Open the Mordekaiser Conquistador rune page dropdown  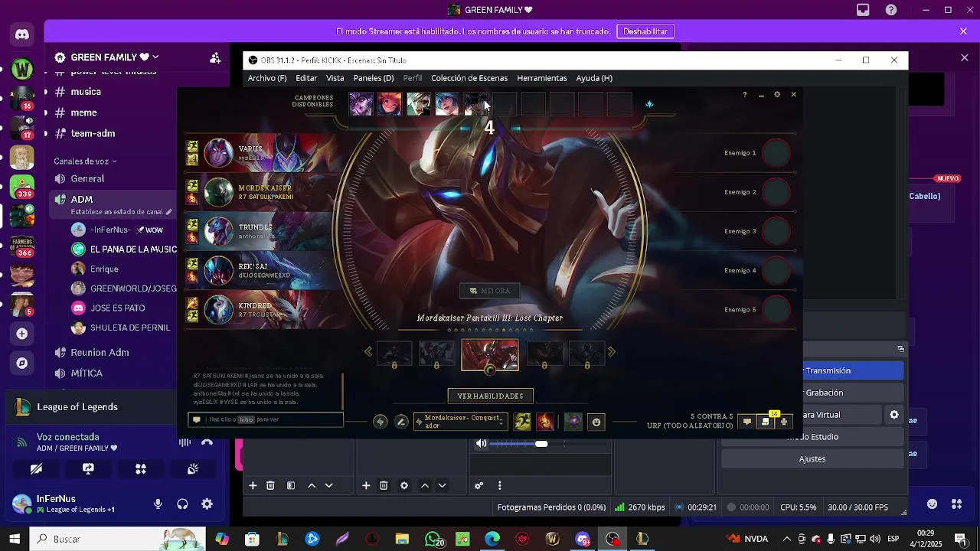[x=460, y=422]
